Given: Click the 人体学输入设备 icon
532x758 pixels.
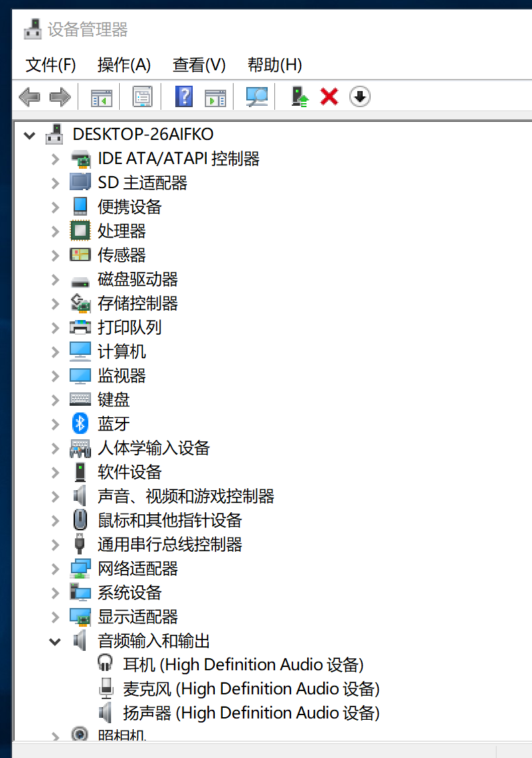Looking at the screenshot, I should tap(80, 448).
